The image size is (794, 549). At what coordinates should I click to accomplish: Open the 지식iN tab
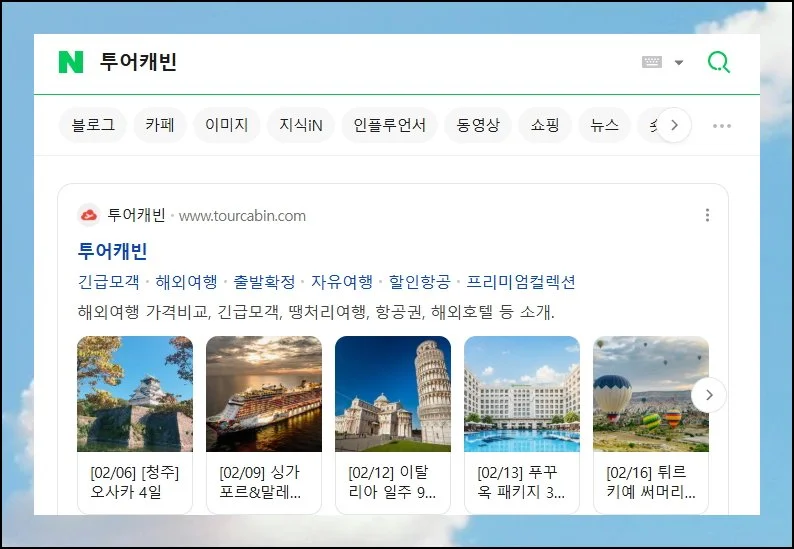click(300, 126)
